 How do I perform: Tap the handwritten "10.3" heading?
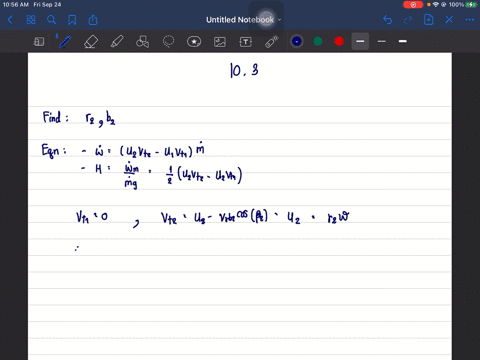(x=244, y=70)
